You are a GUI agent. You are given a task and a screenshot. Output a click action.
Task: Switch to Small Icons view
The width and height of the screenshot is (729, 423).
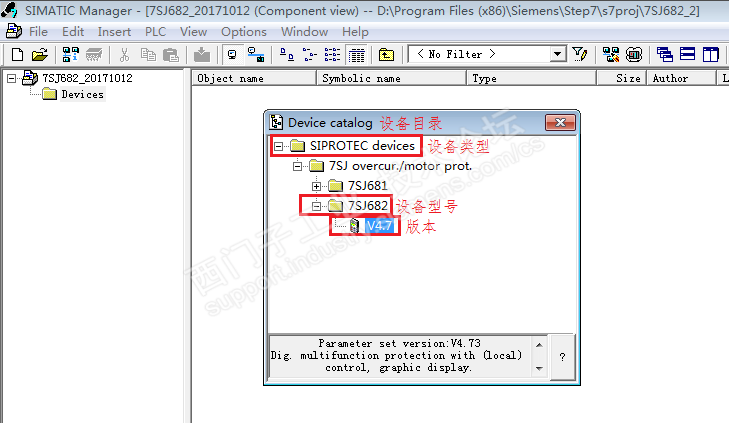coord(309,55)
